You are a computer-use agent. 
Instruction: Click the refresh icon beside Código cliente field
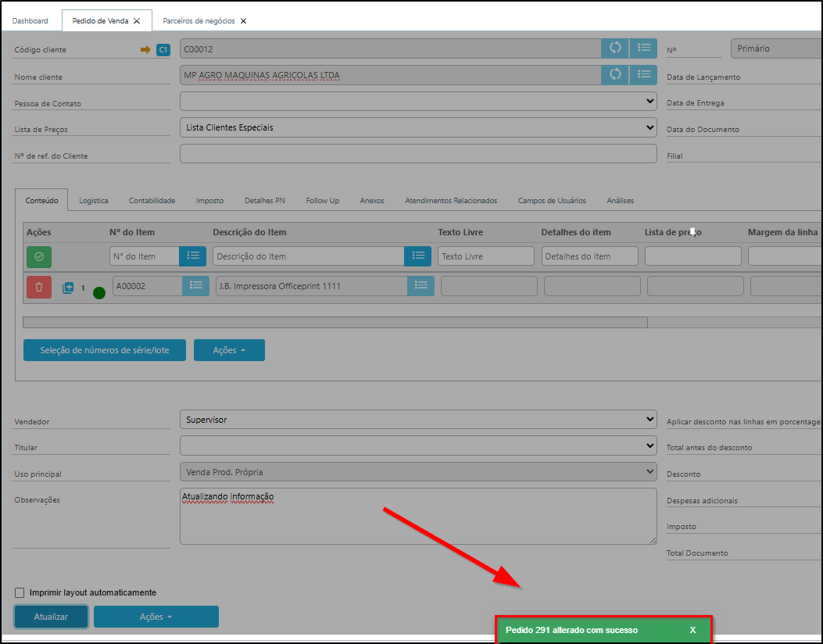point(615,48)
